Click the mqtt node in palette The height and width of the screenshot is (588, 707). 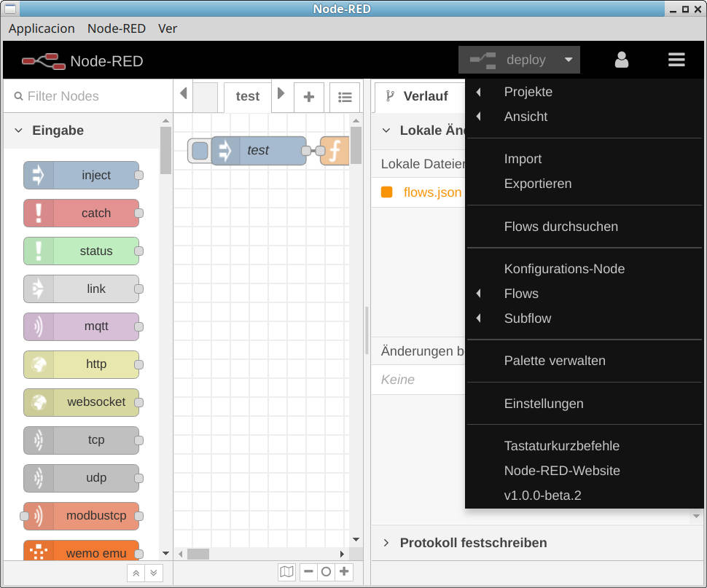81,326
